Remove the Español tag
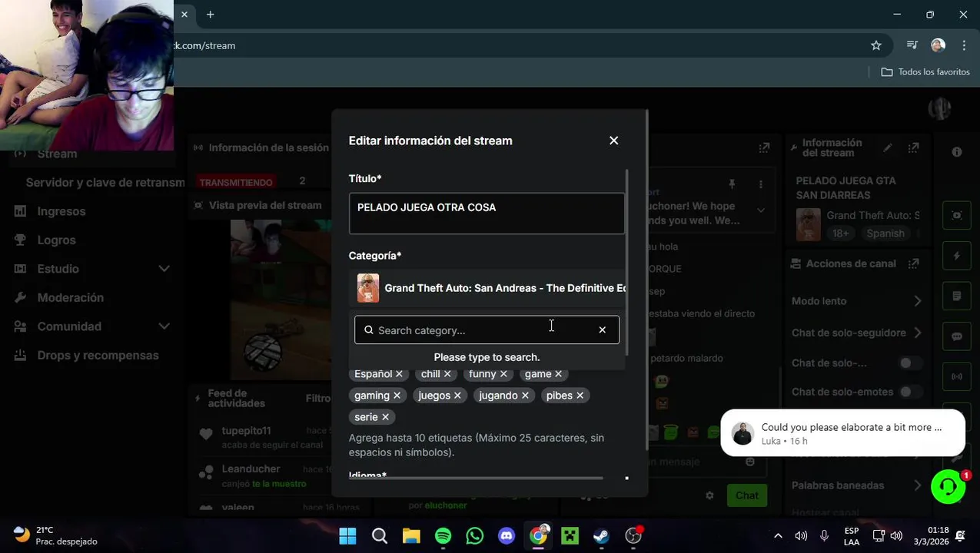Screen dimensions: 980x553 pyautogui.click(x=399, y=374)
